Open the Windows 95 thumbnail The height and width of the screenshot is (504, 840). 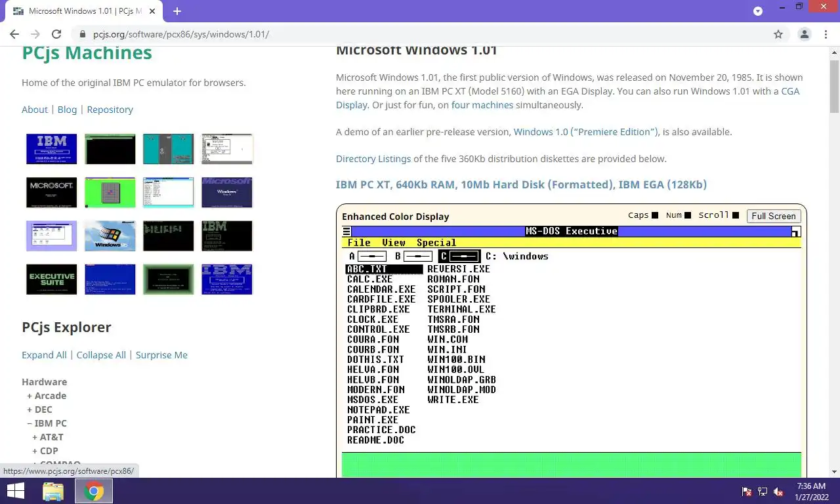click(x=110, y=236)
